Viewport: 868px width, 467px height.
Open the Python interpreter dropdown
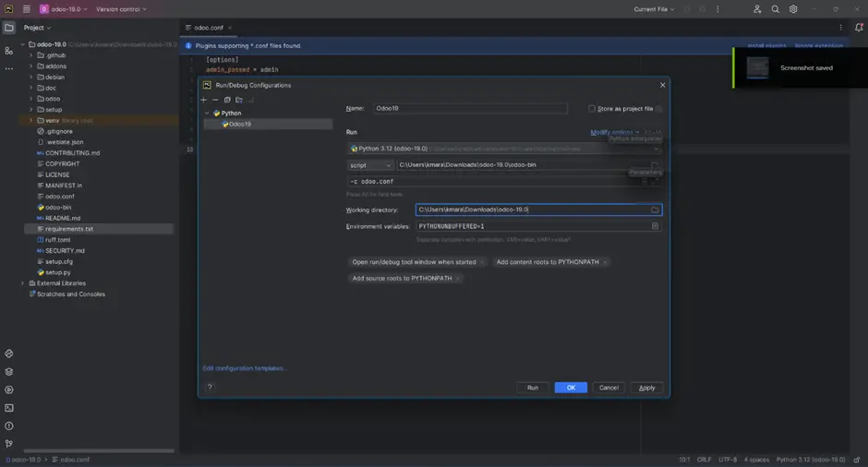click(x=504, y=149)
